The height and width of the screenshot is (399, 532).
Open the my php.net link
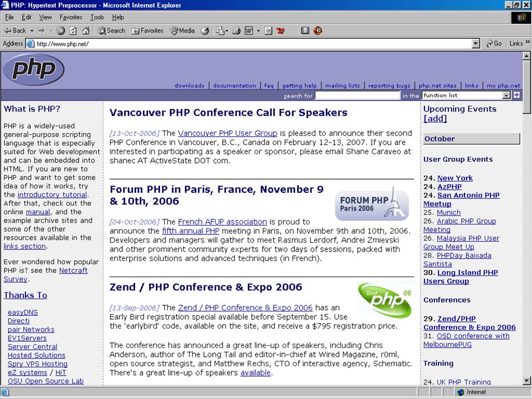pos(504,85)
